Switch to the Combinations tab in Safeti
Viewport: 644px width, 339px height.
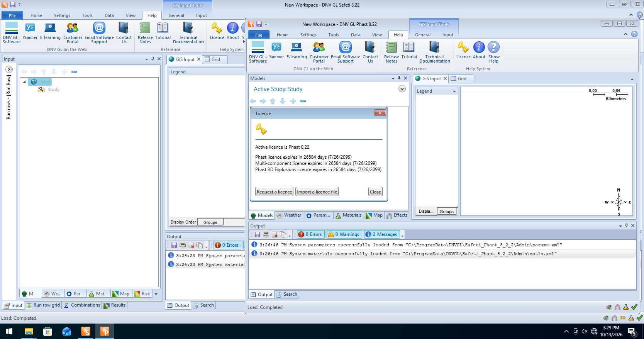[82, 305]
